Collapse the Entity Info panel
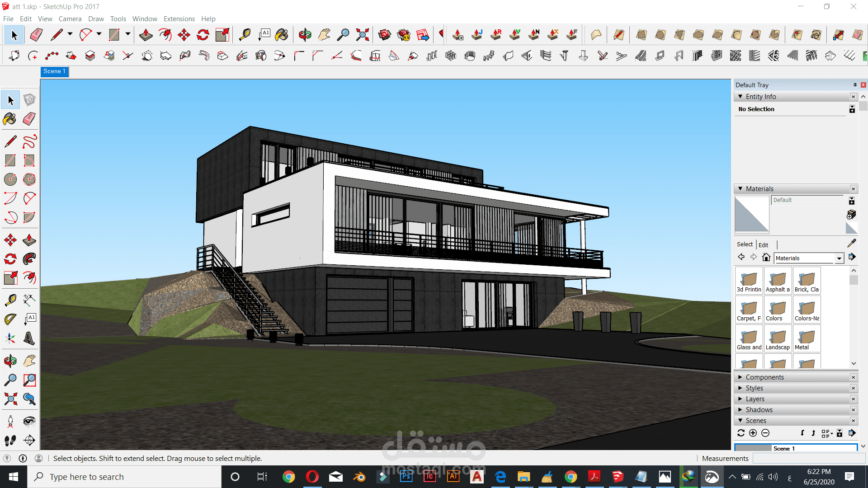 pyautogui.click(x=741, y=97)
